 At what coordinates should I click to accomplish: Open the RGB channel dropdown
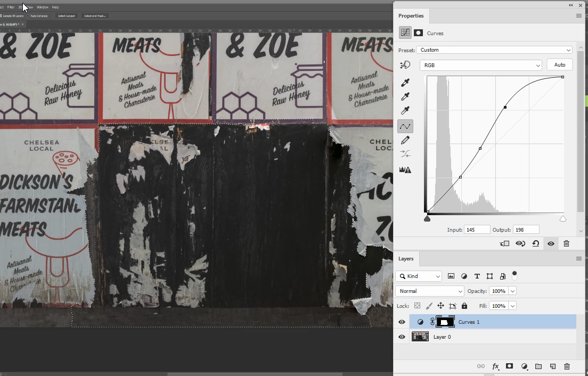tap(481, 65)
